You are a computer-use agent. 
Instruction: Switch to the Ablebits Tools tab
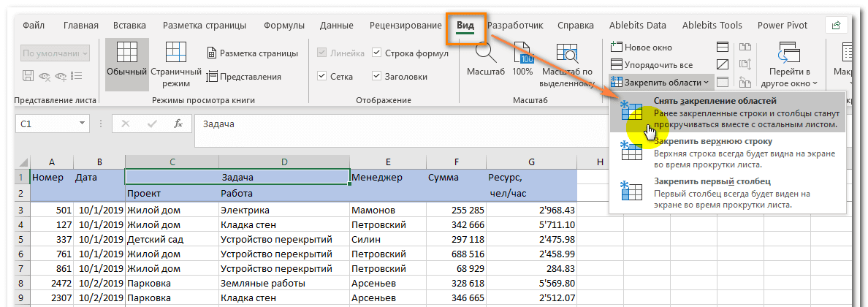pyautogui.click(x=712, y=25)
